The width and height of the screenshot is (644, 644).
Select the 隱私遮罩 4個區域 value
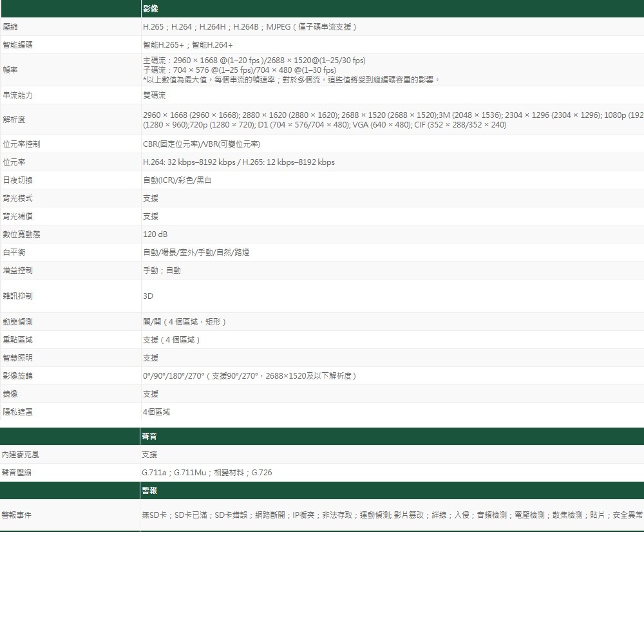(156, 412)
